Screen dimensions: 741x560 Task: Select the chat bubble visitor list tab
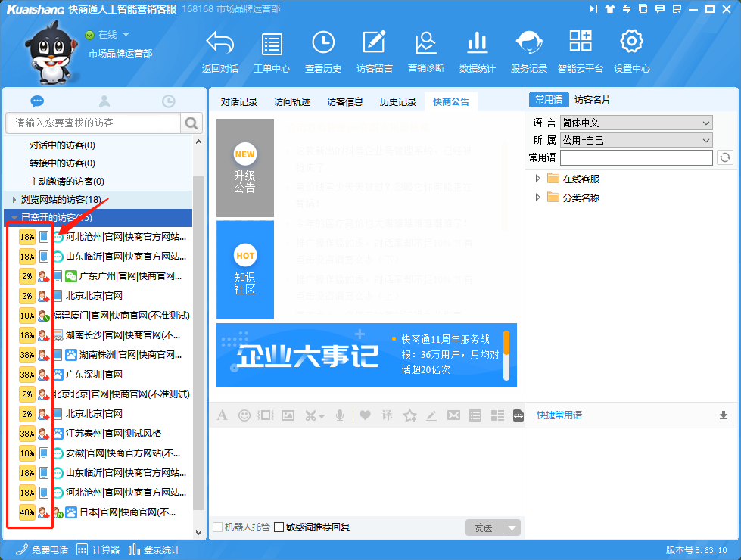point(37,101)
